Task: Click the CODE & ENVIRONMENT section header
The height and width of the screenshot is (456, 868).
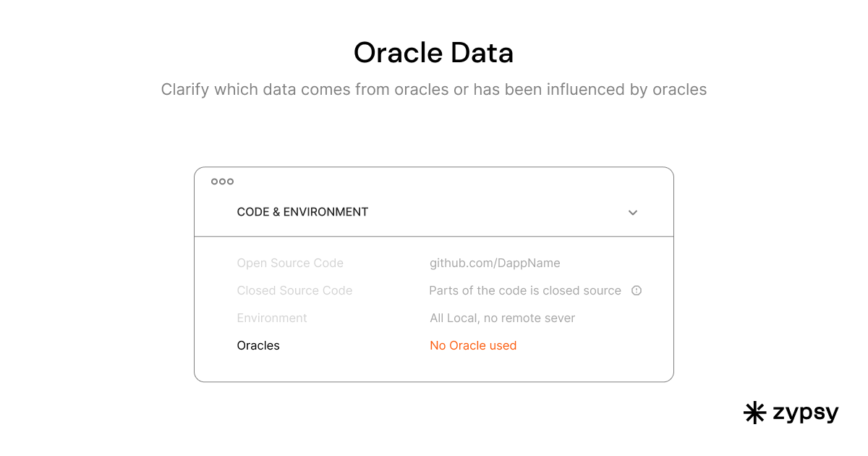Action: pyautogui.click(x=302, y=212)
